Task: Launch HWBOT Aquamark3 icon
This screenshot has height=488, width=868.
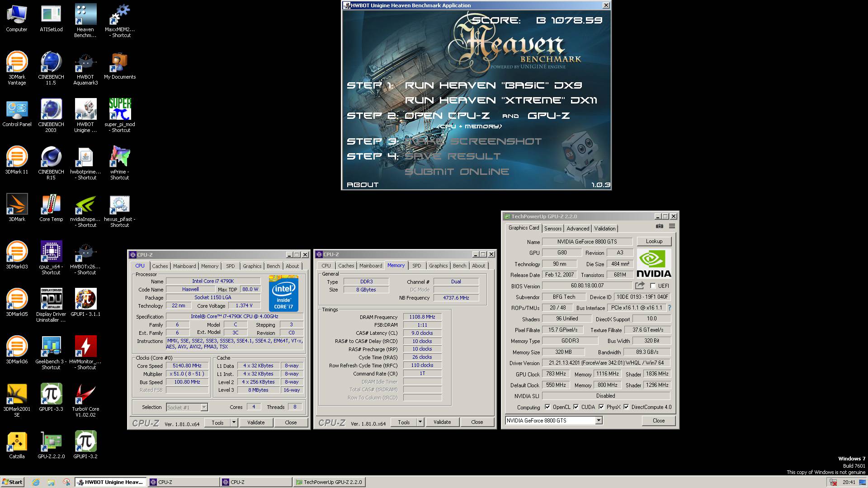Action: click(x=85, y=69)
